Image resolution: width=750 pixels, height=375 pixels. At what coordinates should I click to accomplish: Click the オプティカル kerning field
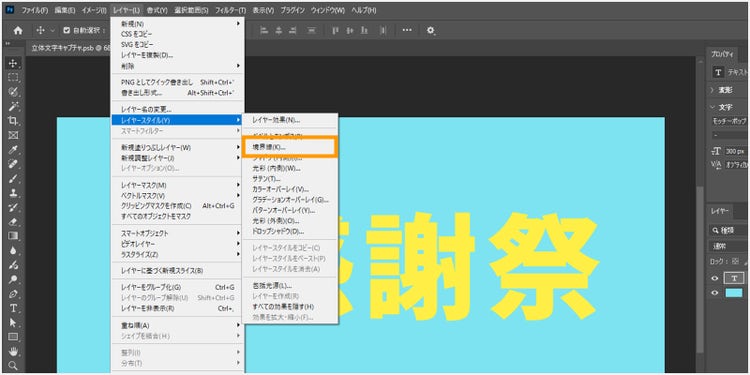pos(737,165)
